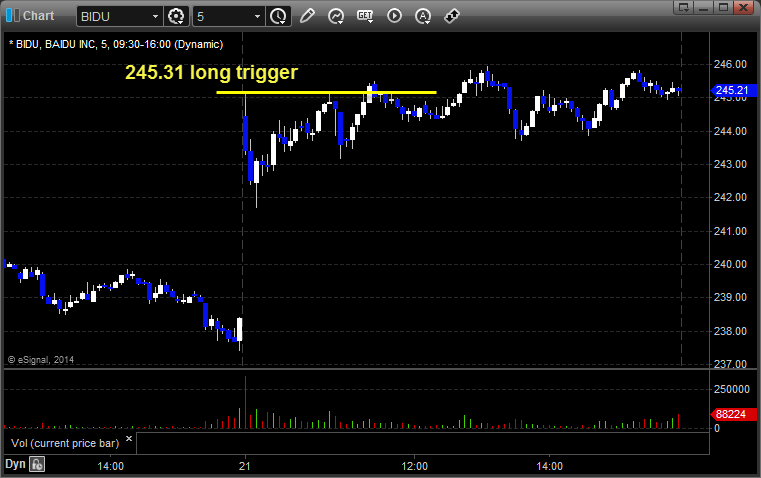Click the playback mode play icon

(394, 16)
